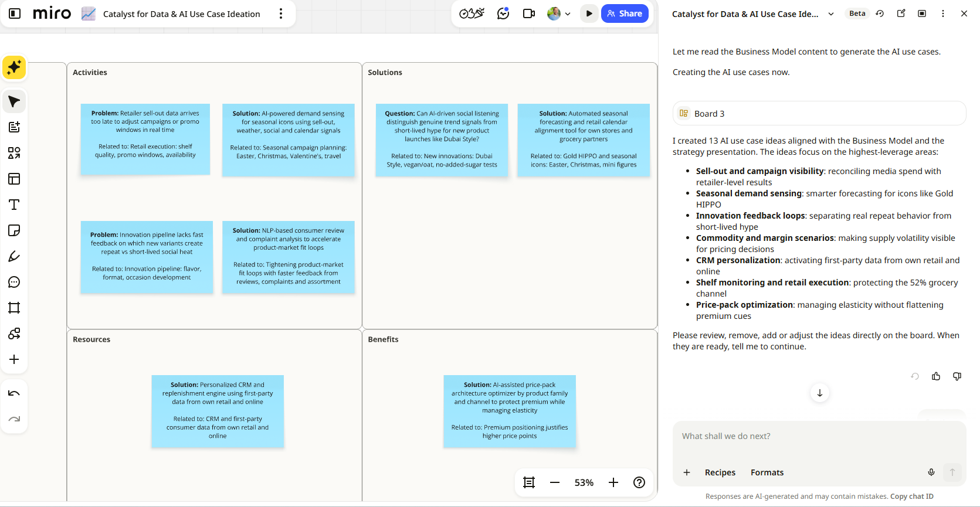Open the Formats menu

click(x=767, y=472)
